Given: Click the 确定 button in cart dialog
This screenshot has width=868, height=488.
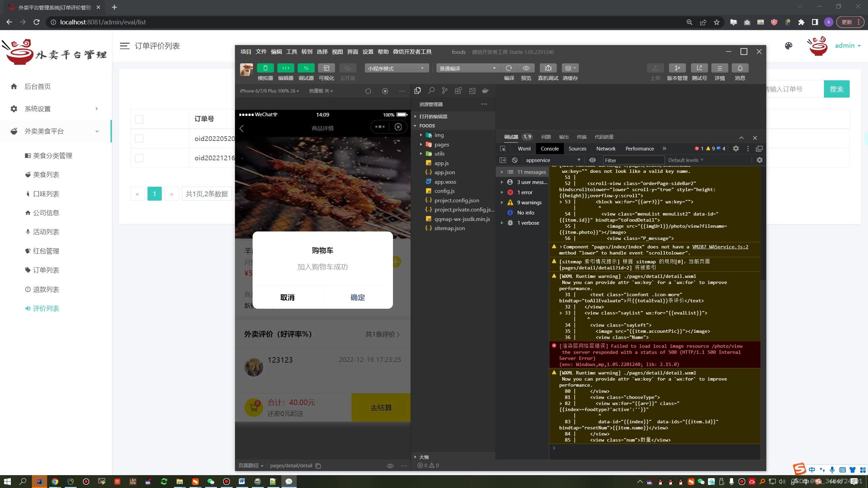Looking at the screenshot, I should (x=357, y=297).
